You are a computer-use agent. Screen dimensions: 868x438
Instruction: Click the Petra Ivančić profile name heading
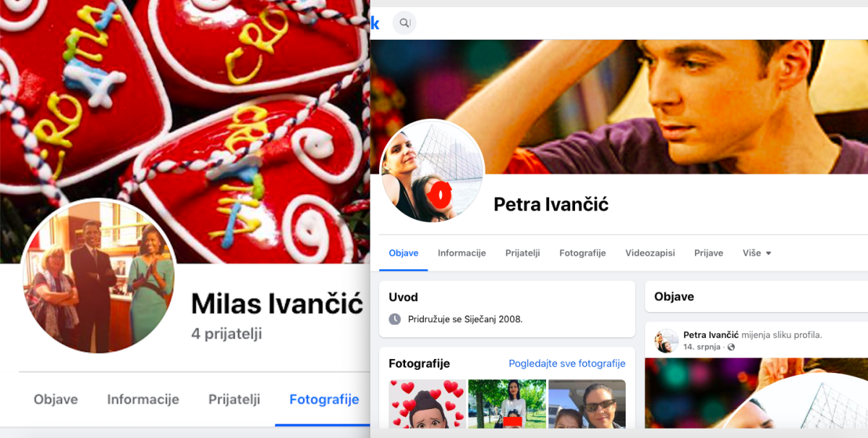pyautogui.click(x=551, y=205)
